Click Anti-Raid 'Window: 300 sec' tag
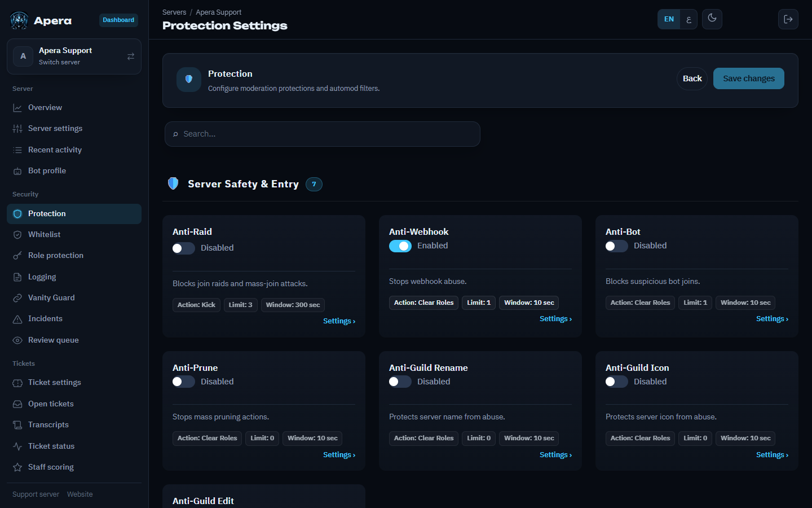 [x=293, y=305]
